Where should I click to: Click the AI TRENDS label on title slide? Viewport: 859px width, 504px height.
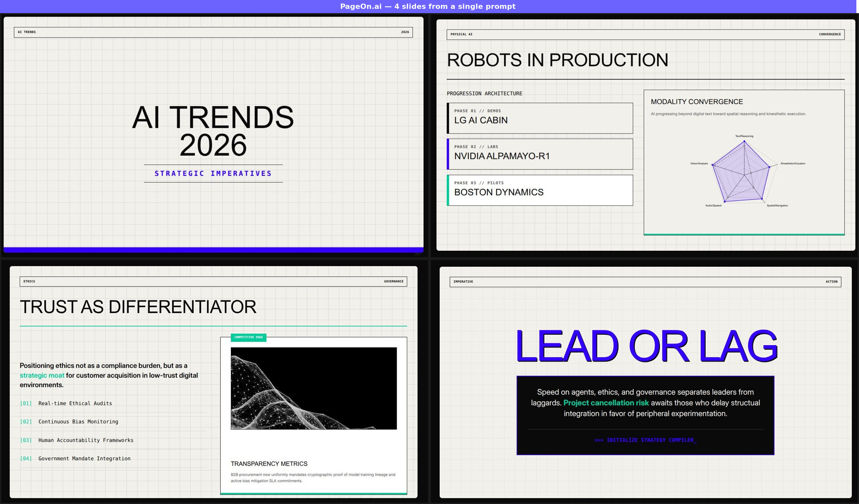[x=26, y=32]
